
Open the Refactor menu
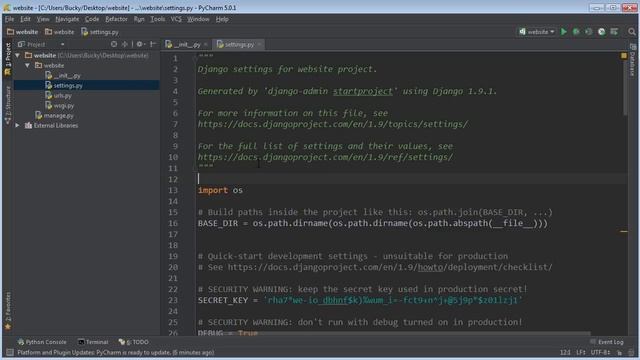tap(116, 19)
